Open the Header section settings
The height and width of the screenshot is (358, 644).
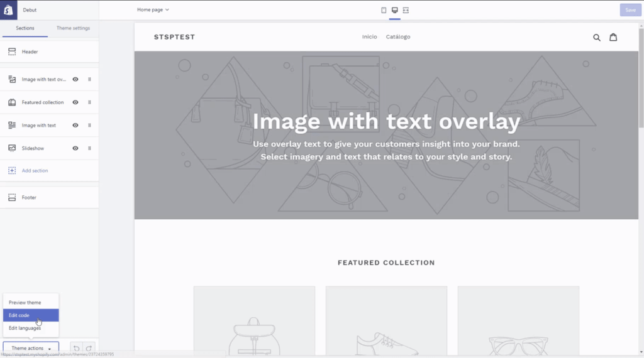coord(49,52)
